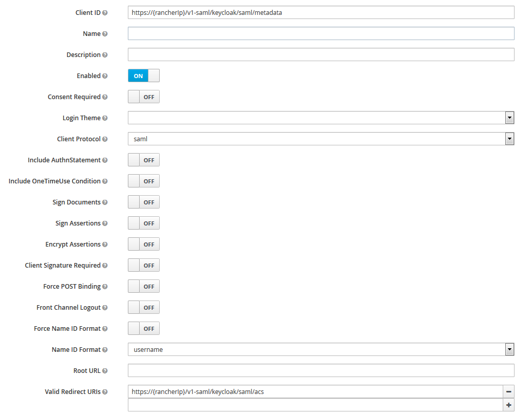
Task: Click help icon beside Name ID Format
Action: pos(105,350)
